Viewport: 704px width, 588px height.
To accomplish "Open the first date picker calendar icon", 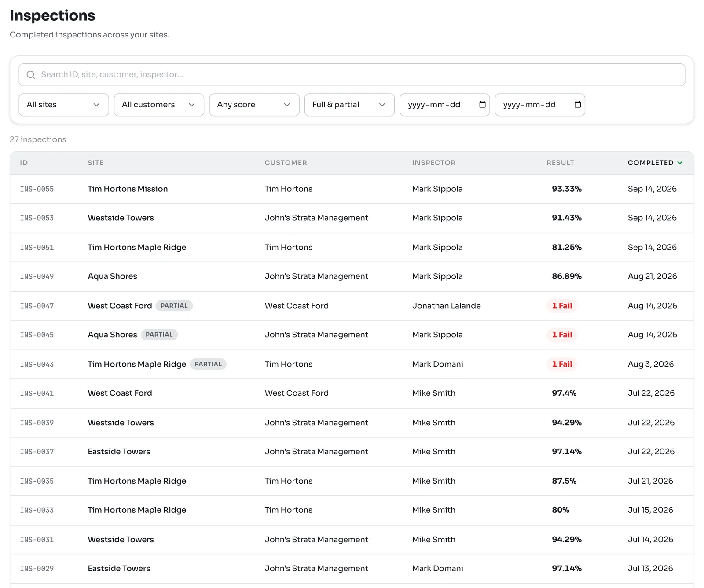I will (482, 104).
